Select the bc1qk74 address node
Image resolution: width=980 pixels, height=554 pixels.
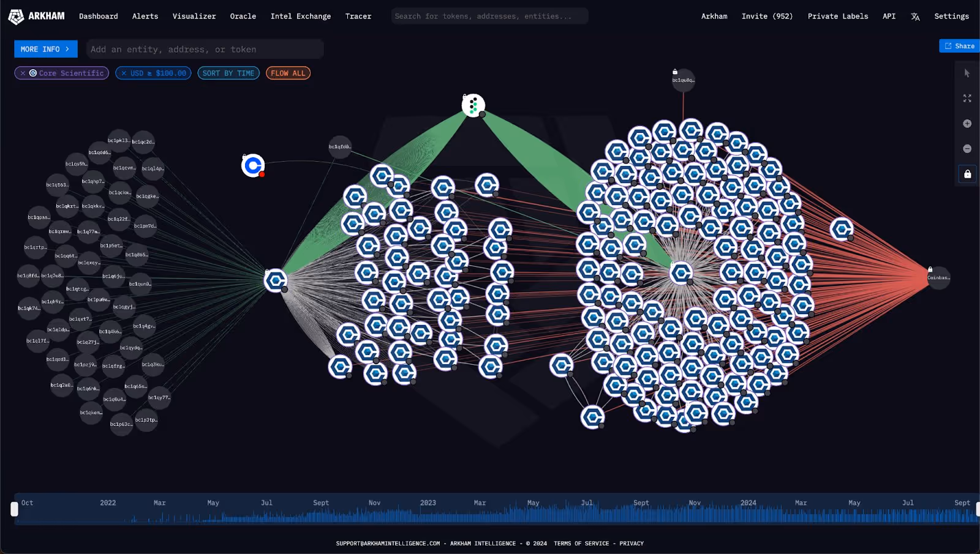29,309
